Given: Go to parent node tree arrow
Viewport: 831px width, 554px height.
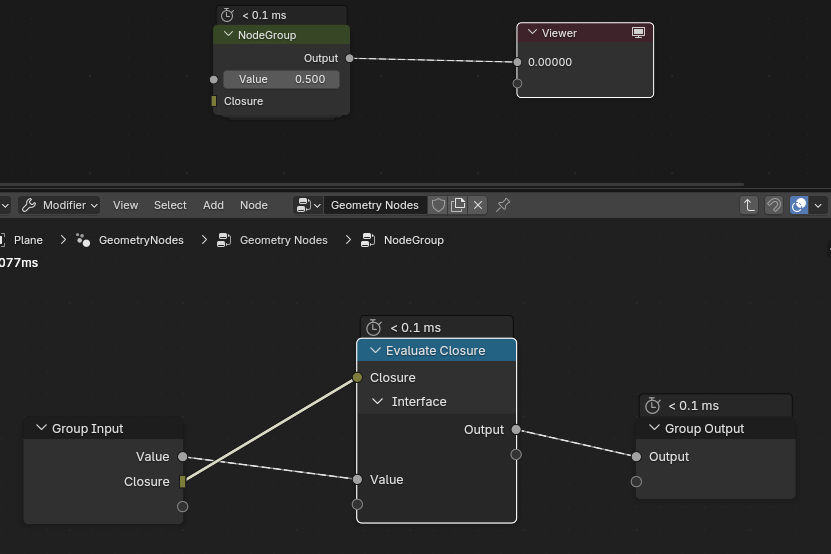Looking at the screenshot, I should tap(749, 205).
